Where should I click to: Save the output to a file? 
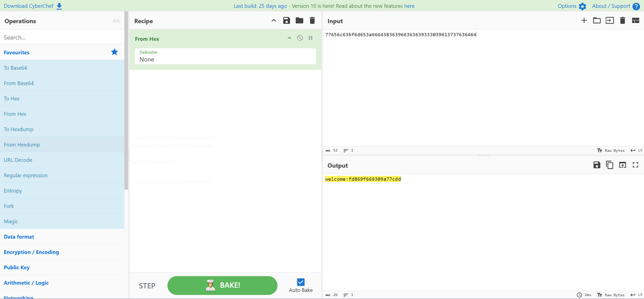coord(597,165)
